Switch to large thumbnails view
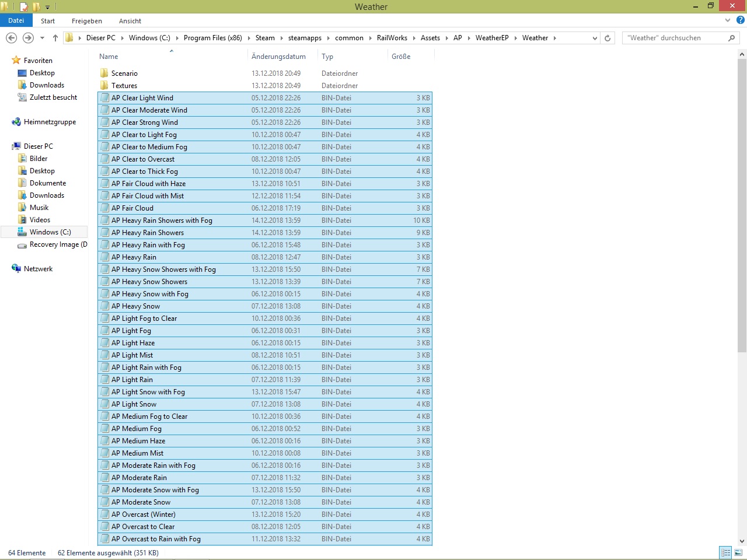Image resolution: width=747 pixels, height=560 pixels. [738, 552]
